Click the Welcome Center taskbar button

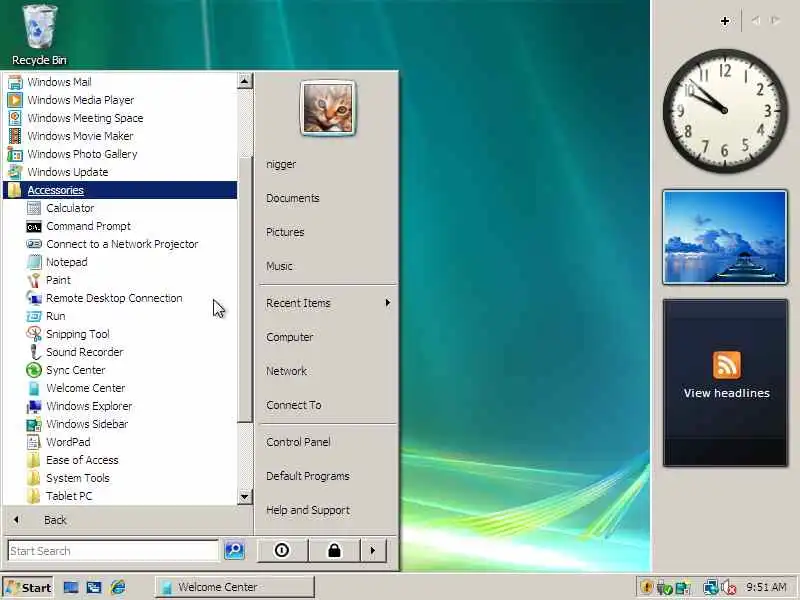click(235, 587)
